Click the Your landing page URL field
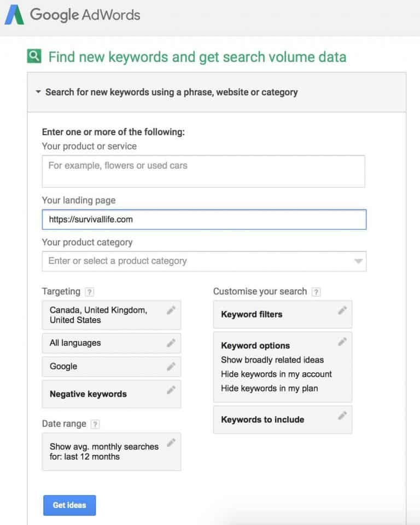 204,220
